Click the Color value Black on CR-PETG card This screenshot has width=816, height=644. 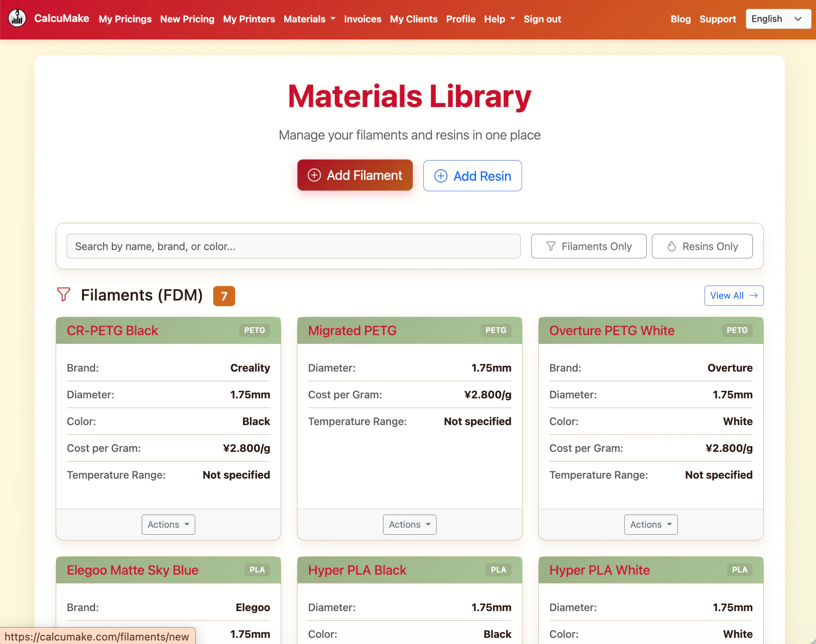[x=256, y=421]
